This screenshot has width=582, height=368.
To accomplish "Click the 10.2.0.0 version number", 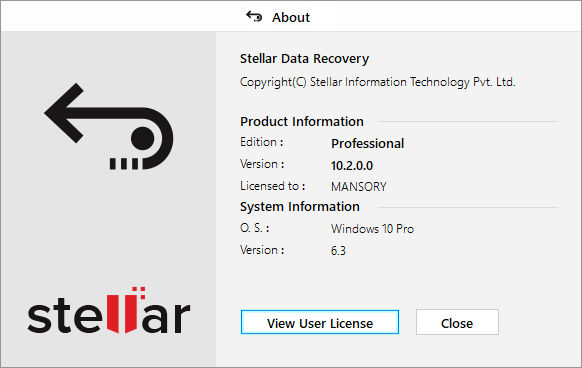I will (x=352, y=166).
